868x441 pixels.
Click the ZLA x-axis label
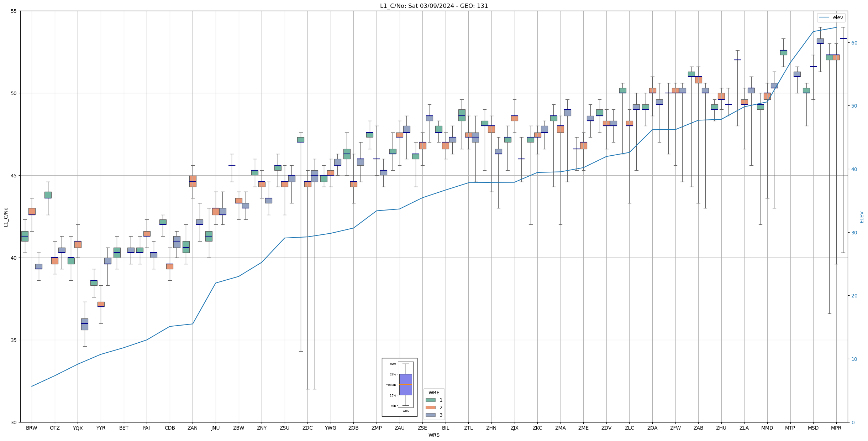tap(744, 428)
